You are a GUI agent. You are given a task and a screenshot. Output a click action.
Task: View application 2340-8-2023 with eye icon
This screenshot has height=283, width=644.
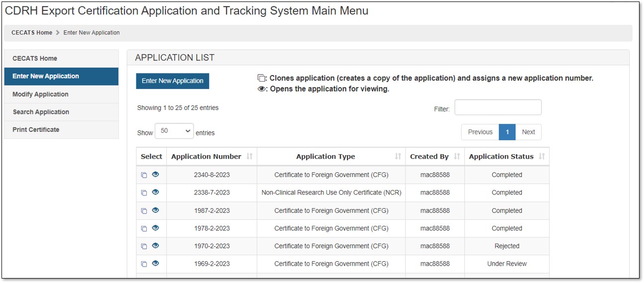[x=155, y=175]
